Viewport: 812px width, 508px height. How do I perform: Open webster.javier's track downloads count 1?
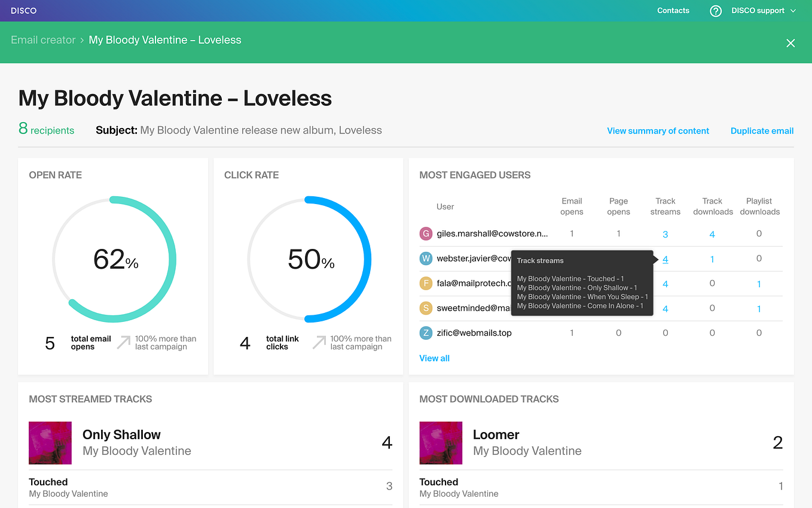point(712,259)
